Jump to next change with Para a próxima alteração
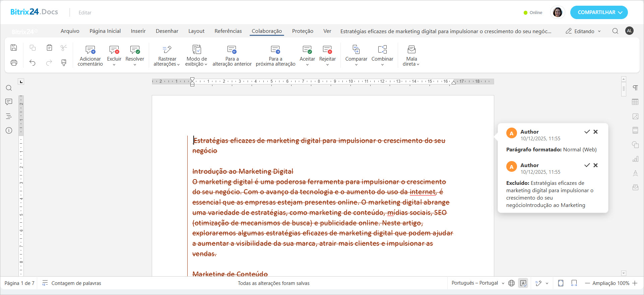 (275, 50)
